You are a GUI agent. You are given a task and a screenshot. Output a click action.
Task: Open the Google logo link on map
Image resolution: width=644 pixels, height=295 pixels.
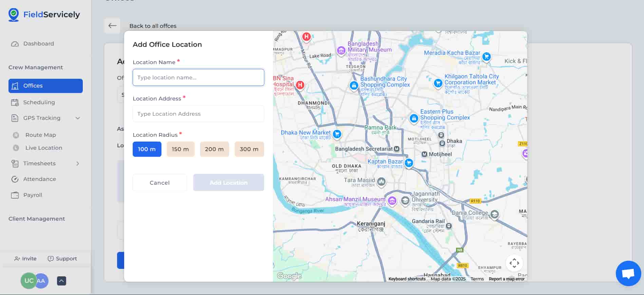pos(289,276)
